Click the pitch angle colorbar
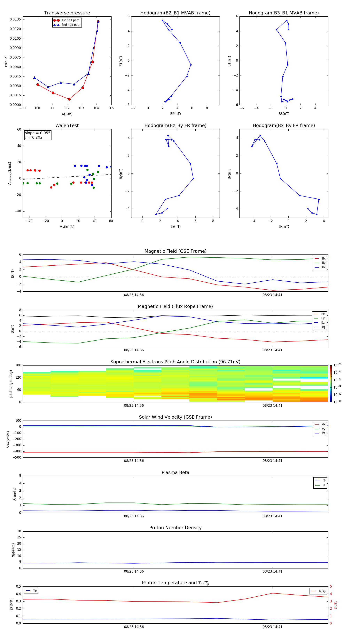351x644 pixels. point(331,384)
